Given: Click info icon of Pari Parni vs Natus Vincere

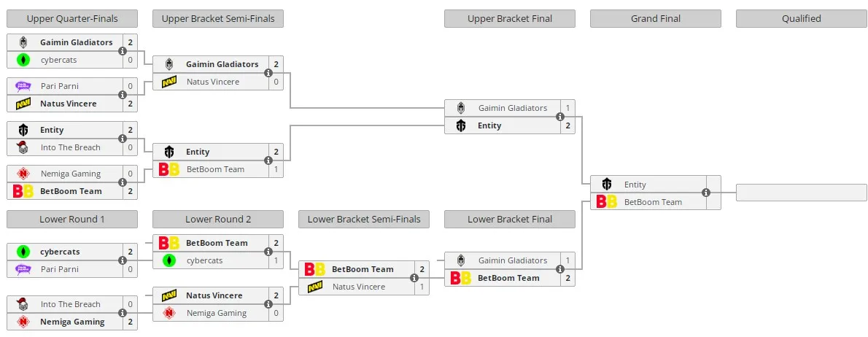Looking at the screenshot, I should point(123,95).
